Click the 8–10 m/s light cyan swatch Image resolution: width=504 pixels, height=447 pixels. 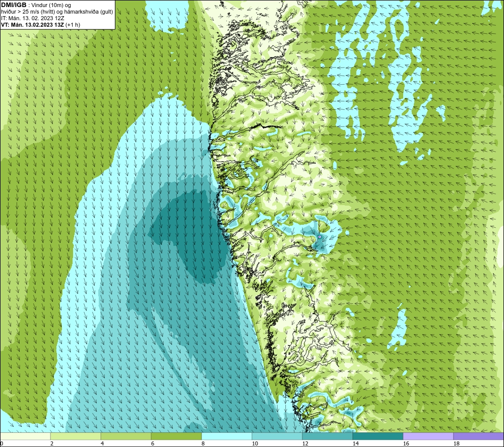tap(227, 436)
